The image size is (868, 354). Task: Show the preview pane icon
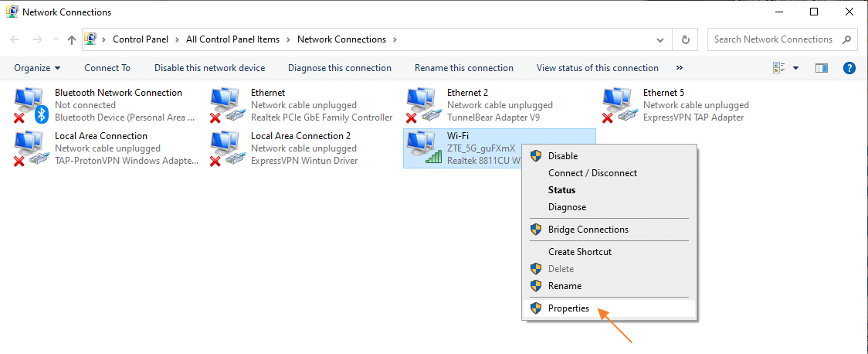pyautogui.click(x=822, y=68)
